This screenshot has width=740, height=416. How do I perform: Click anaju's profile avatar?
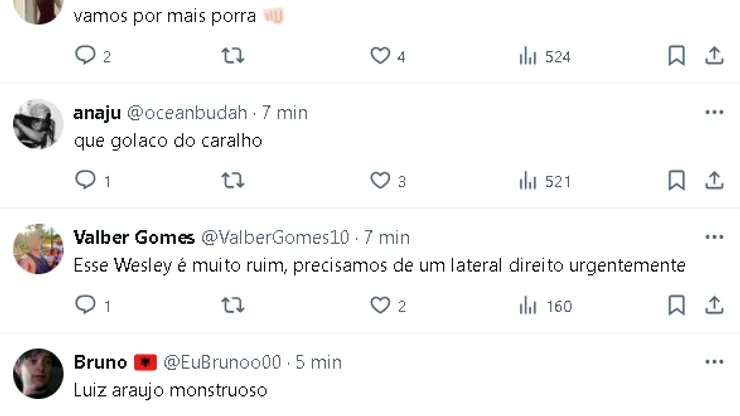click(39, 125)
